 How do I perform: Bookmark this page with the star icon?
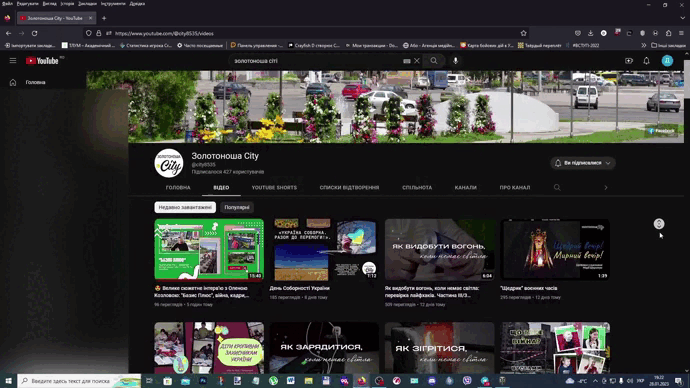pos(523,33)
